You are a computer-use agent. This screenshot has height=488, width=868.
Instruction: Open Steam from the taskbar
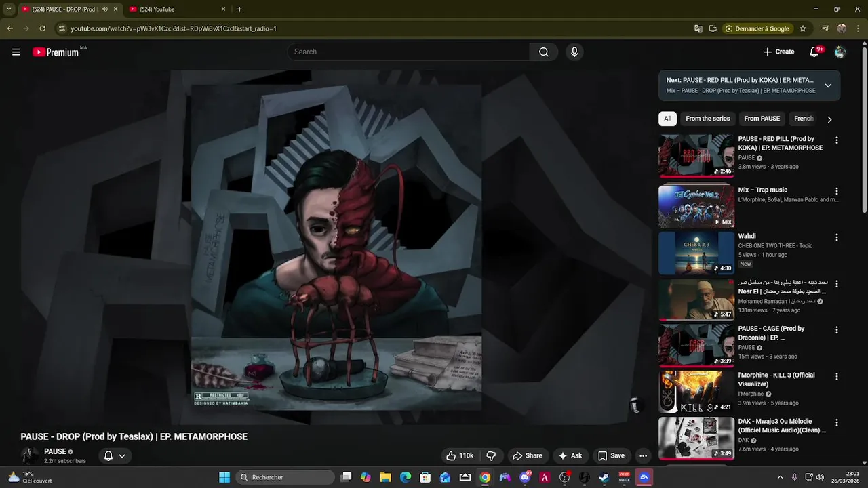pyautogui.click(x=604, y=477)
